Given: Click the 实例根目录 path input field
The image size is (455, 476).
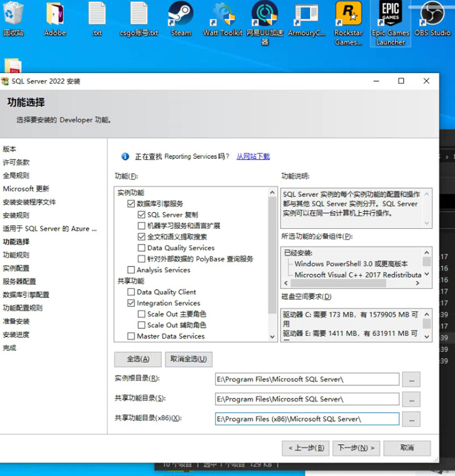Looking at the screenshot, I should point(307,380).
